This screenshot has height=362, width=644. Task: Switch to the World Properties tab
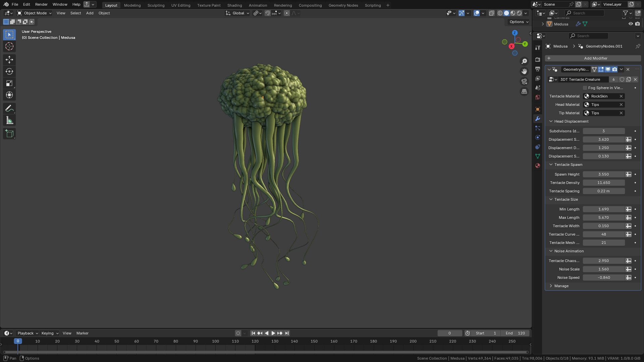[x=537, y=97]
